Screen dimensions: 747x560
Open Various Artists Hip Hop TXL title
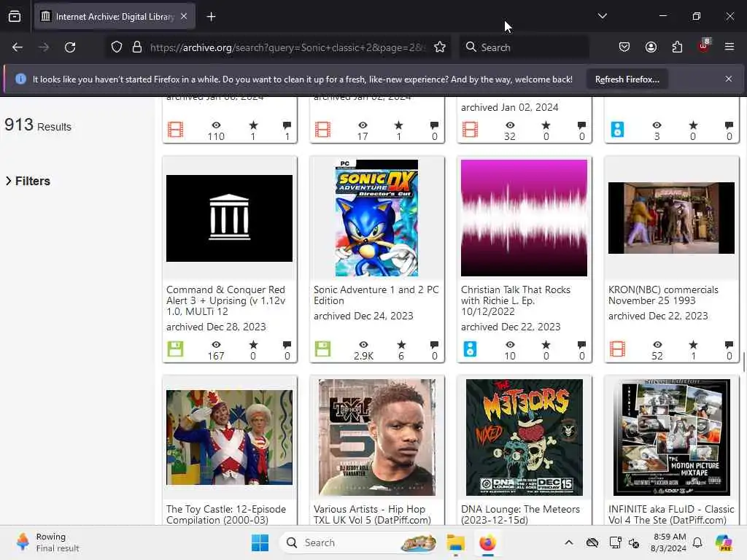pos(372,515)
